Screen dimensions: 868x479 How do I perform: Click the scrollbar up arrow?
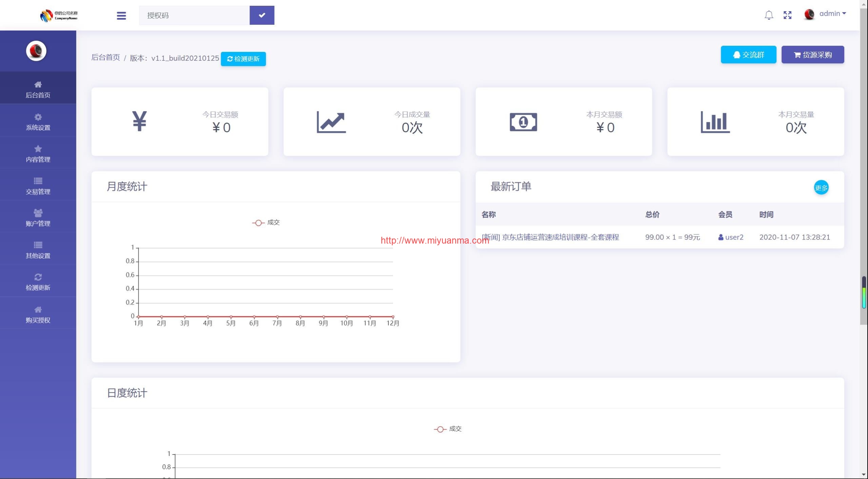864,4
